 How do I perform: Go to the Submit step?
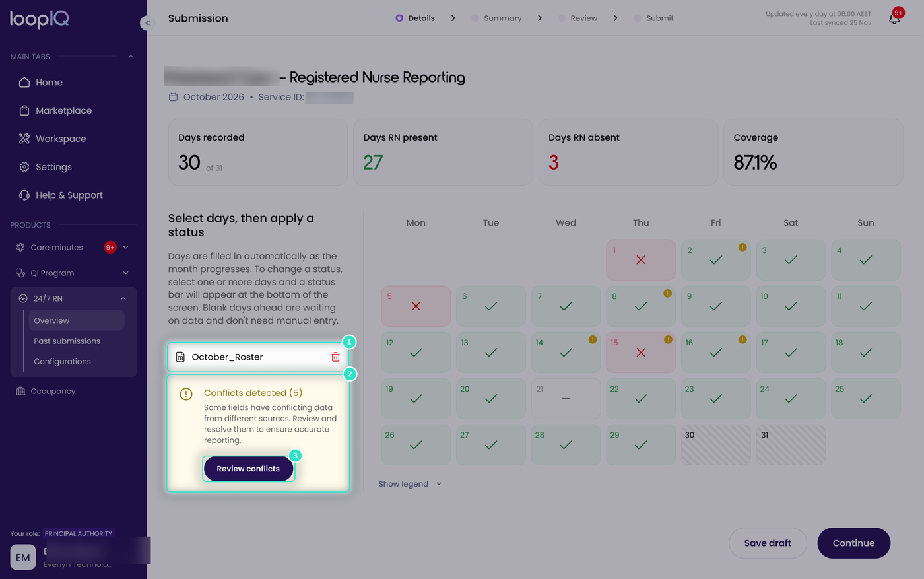point(653,18)
